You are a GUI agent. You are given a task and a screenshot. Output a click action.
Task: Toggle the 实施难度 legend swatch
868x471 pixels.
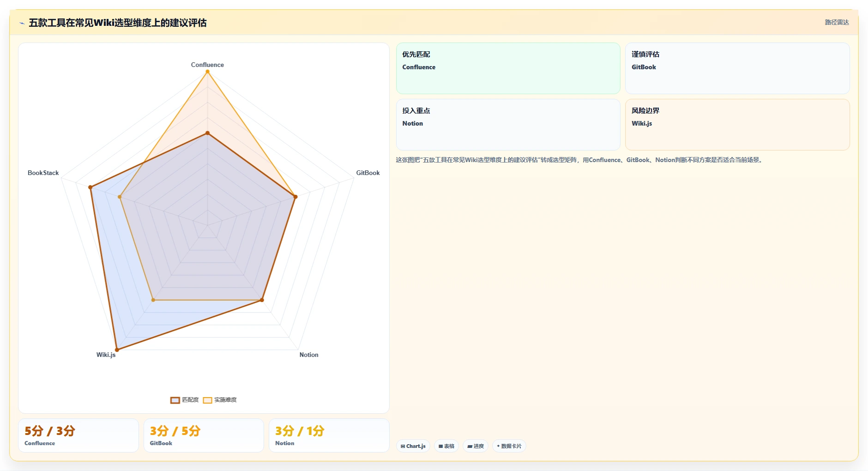click(207, 400)
